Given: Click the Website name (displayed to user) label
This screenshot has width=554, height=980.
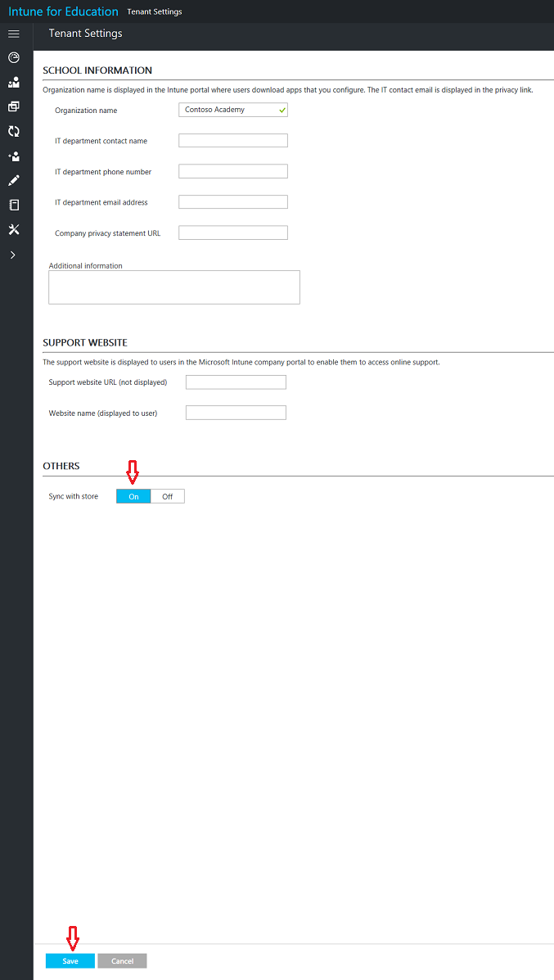Looking at the screenshot, I should [103, 413].
